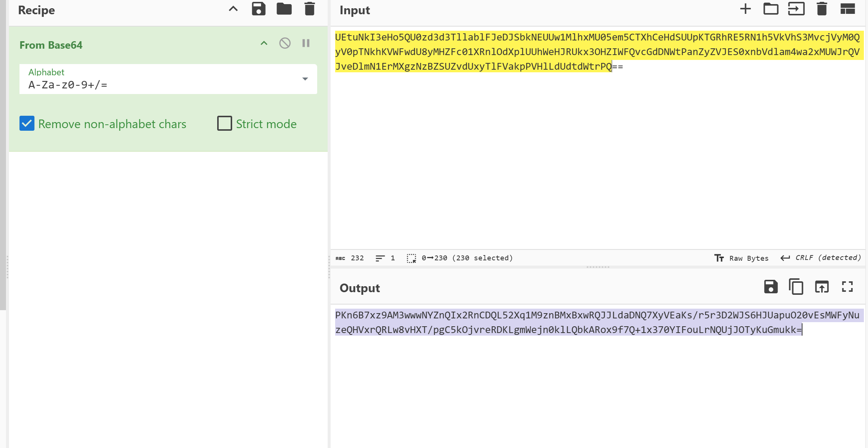Copy raw output to clipboard
868x448 pixels.
796,287
